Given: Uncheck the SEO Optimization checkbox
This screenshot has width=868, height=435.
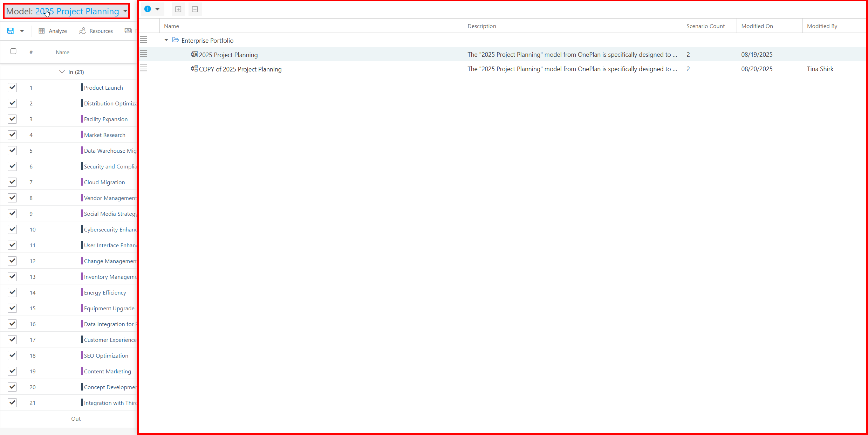Looking at the screenshot, I should (12, 355).
